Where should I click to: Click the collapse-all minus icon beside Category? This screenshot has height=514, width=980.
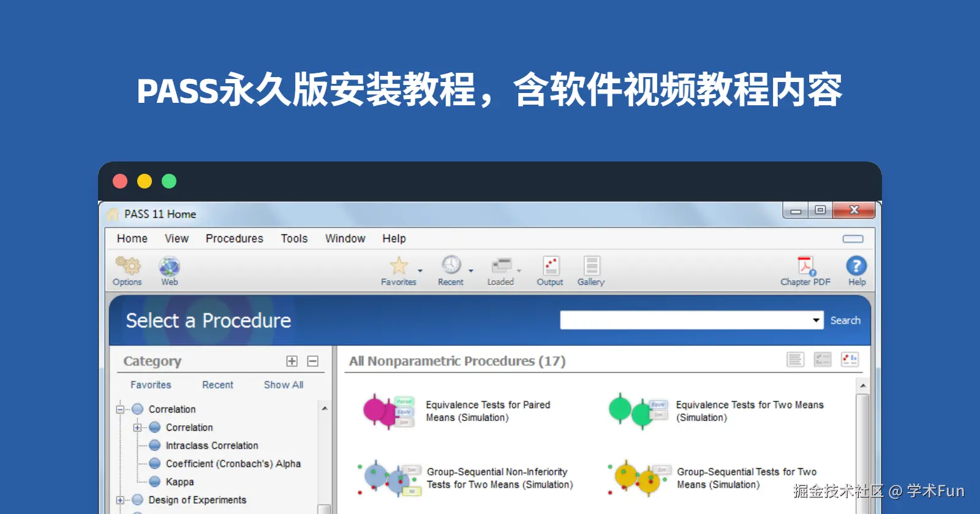click(x=313, y=361)
